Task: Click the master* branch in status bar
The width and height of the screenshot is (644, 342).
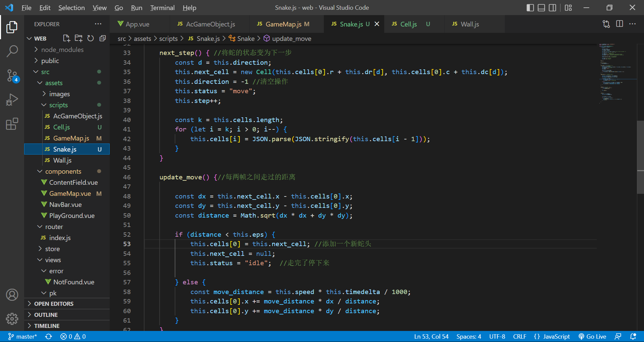Action: (22, 336)
